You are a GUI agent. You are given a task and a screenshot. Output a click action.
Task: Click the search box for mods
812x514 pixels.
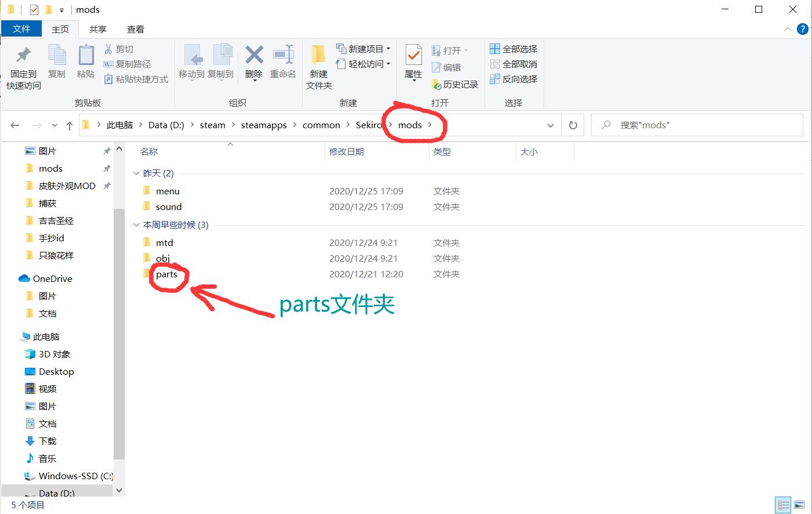(696, 125)
